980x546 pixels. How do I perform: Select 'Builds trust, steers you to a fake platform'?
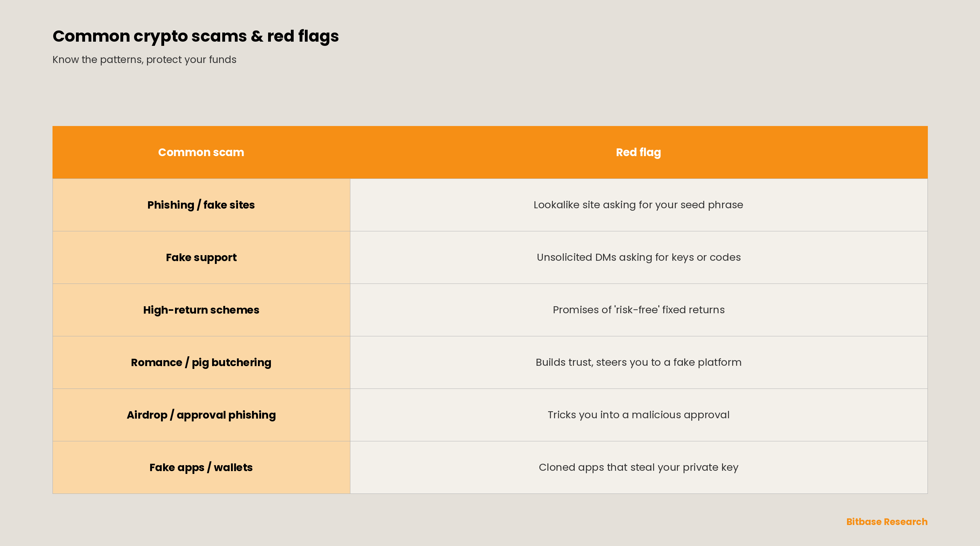(x=639, y=363)
